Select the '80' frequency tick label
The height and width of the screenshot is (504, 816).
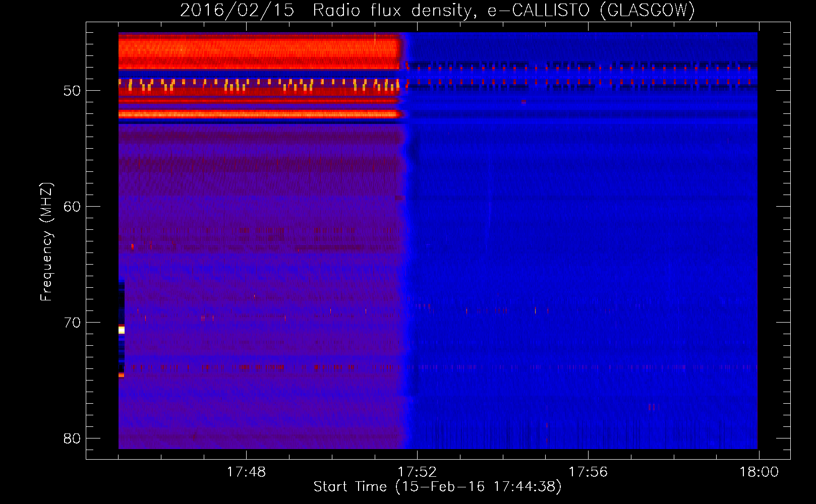coord(72,438)
